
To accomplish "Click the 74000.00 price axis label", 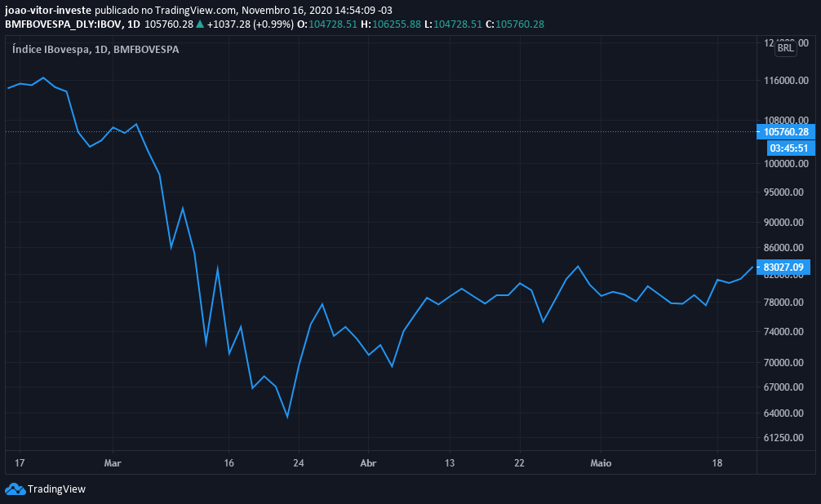I will pyautogui.click(x=783, y=331).
